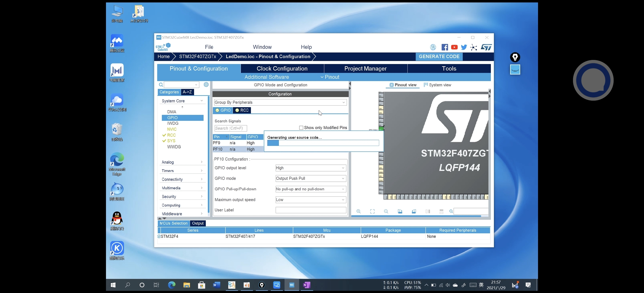Select the PF9 row in pin table
644x293 pixels.
click(238, 143)
